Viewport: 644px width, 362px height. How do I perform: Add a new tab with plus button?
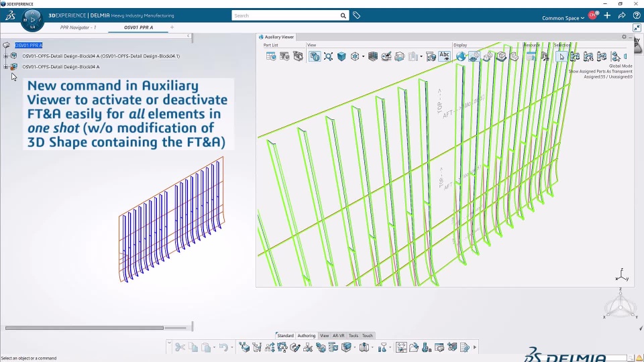point(172,27)
